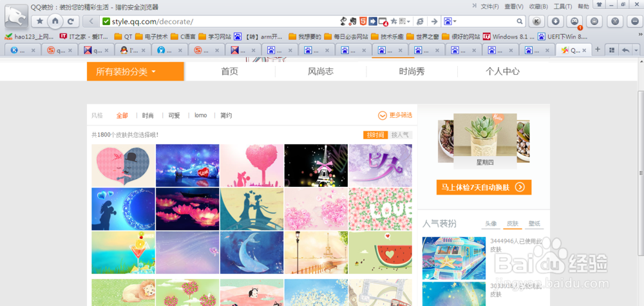
Task: Open the browser skin shirt icon
Action: tap(599, 5)
